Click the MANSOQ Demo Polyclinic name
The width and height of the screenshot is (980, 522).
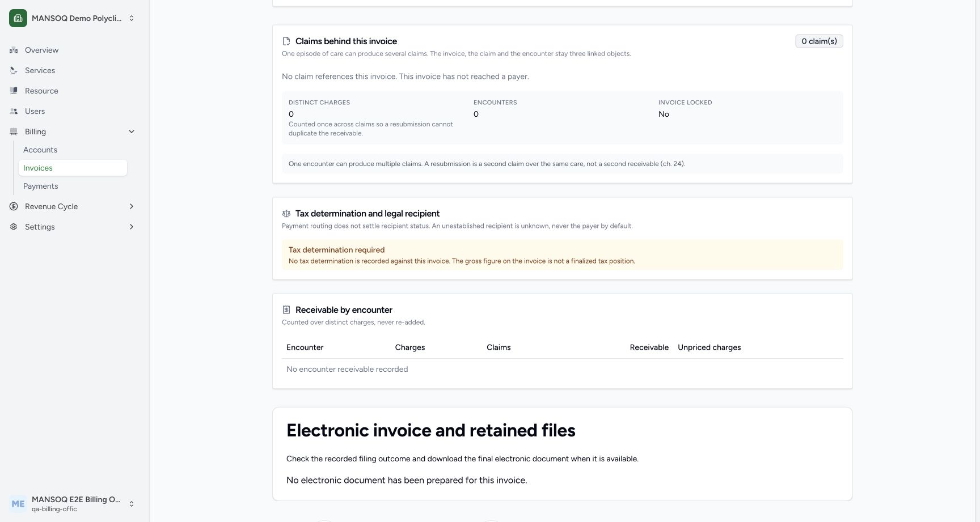(77, 18)
